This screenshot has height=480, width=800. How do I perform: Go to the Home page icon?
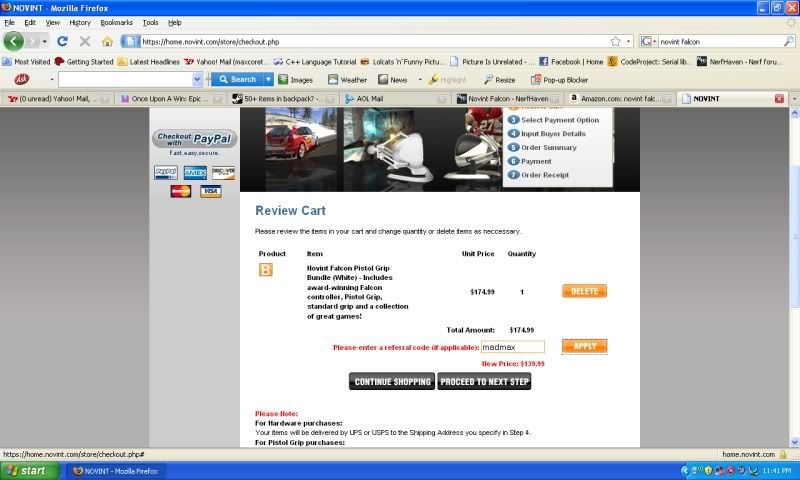(107, 41)
